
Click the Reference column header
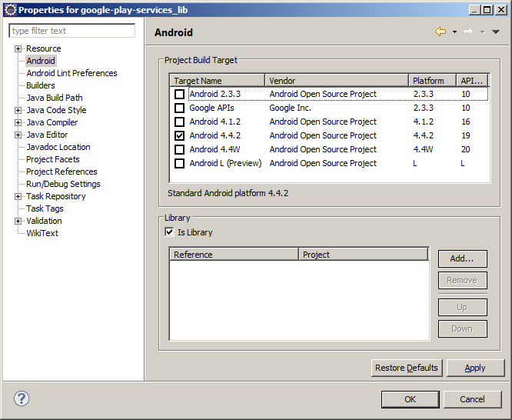pyautogui.click(x=234, y=255)
